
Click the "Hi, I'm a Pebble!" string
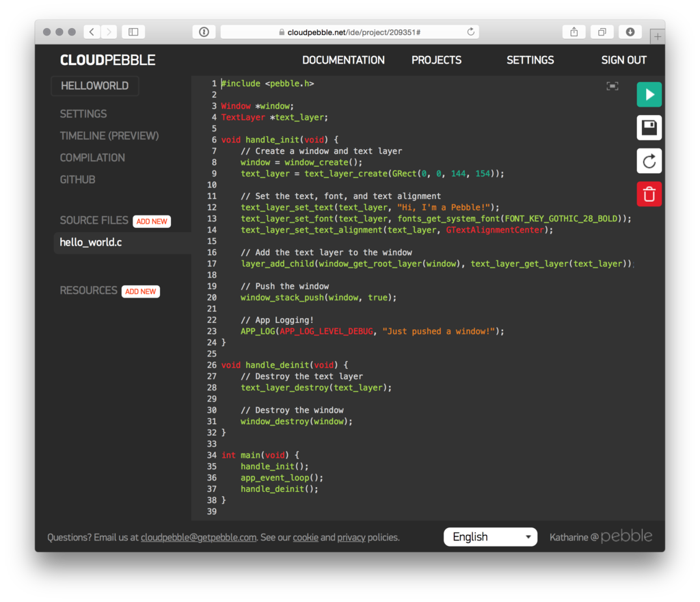[x=444, y=207]
